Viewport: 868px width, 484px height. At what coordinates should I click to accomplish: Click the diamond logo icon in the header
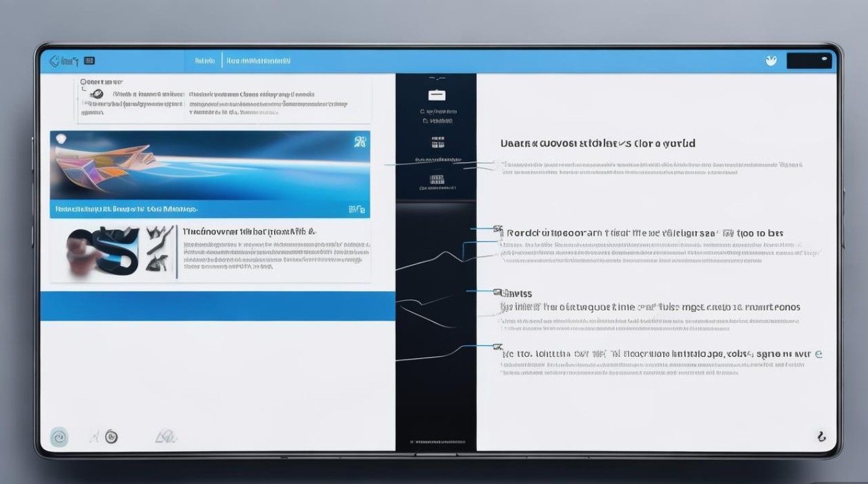pos(55,61)
